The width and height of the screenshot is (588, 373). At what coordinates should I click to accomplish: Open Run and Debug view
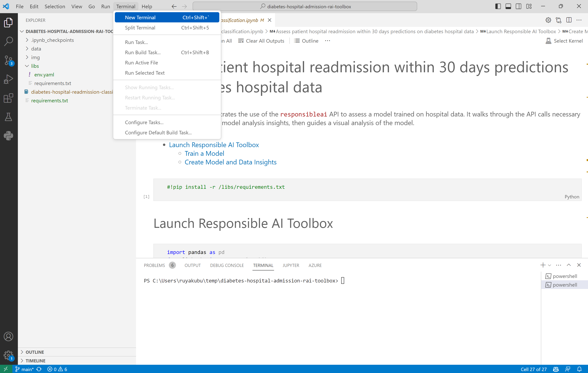click(9, 79)
